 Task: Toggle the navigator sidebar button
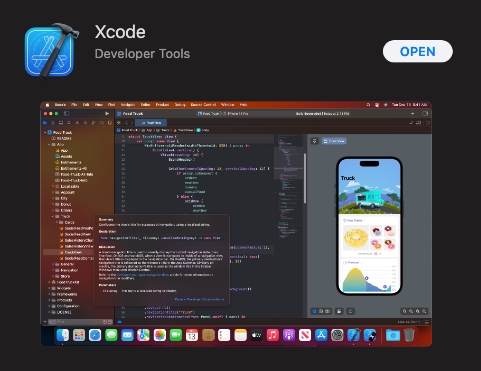67,114
